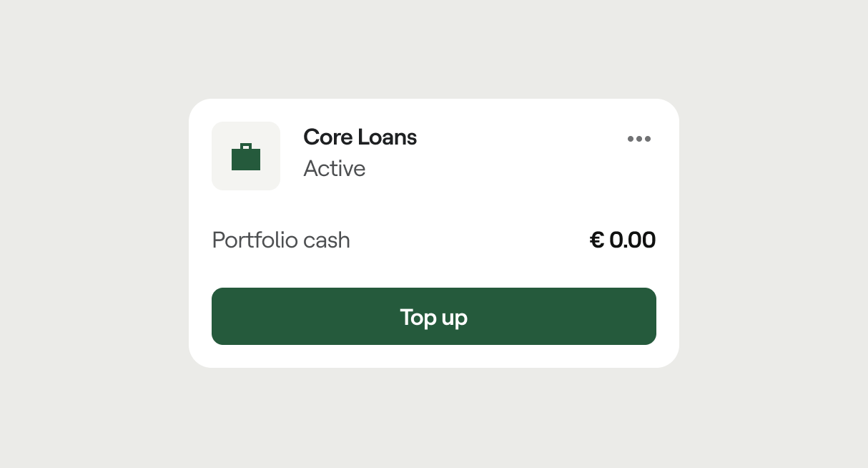This screenshot has height=468, width=868.
Task: Click the Top up button
Action: pyautogui.click(x=434, y=316)
